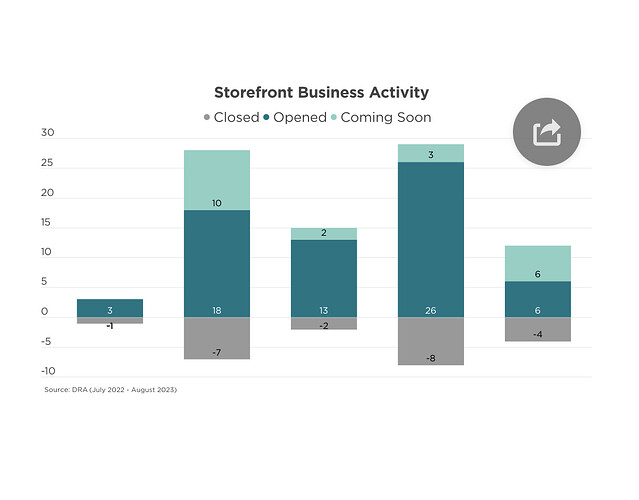The height and width of the screenshot is (500, 639).
Task: Click the Closed bar segment labeled -1
Action: pos(110,321)
